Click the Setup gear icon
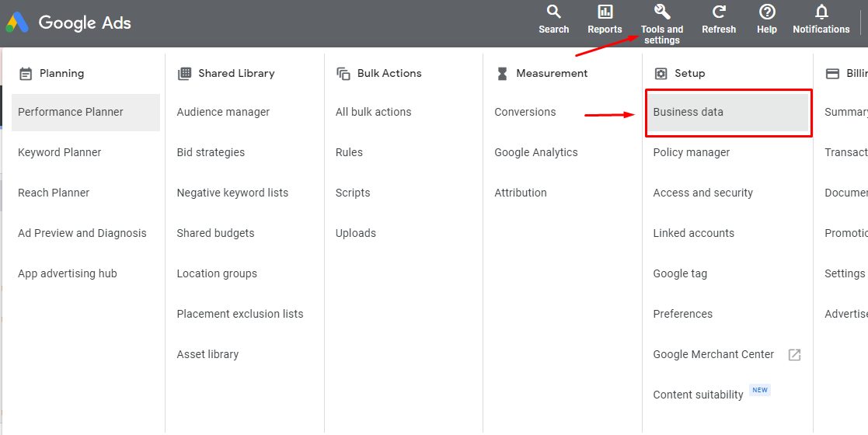This screenshot has width=868, height=435. coord(661,74)
